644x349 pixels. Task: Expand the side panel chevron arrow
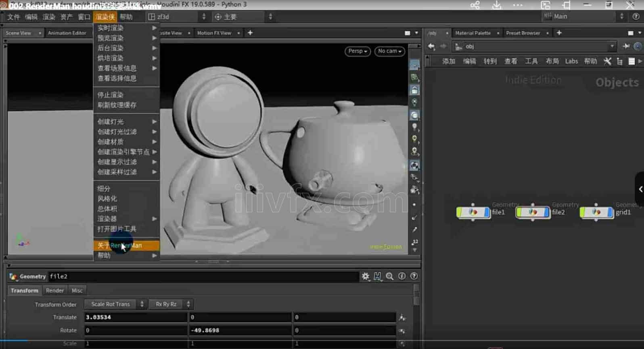click(x=640, y=189)
